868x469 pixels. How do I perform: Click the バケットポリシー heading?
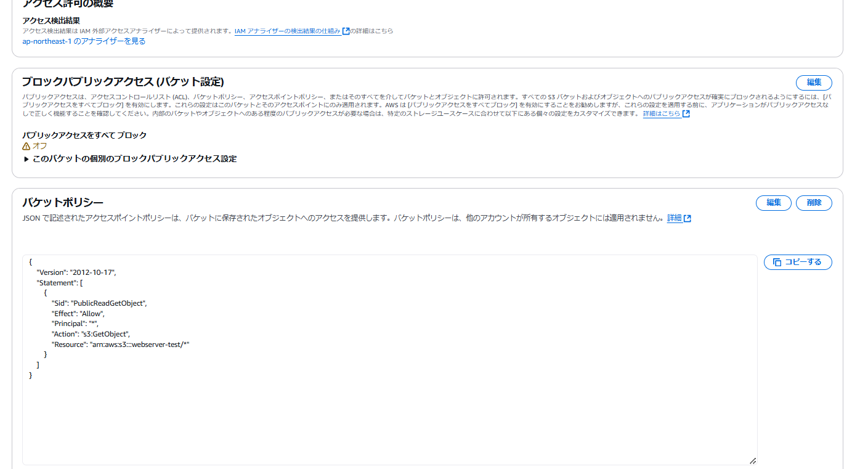pyautogui.click(x=63, y=203)
